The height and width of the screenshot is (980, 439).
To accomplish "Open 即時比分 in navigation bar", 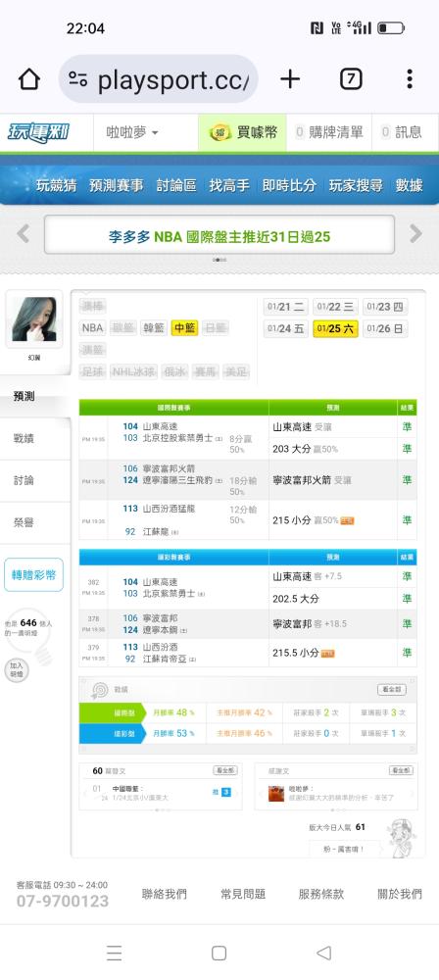I will [x=289, y=185].
